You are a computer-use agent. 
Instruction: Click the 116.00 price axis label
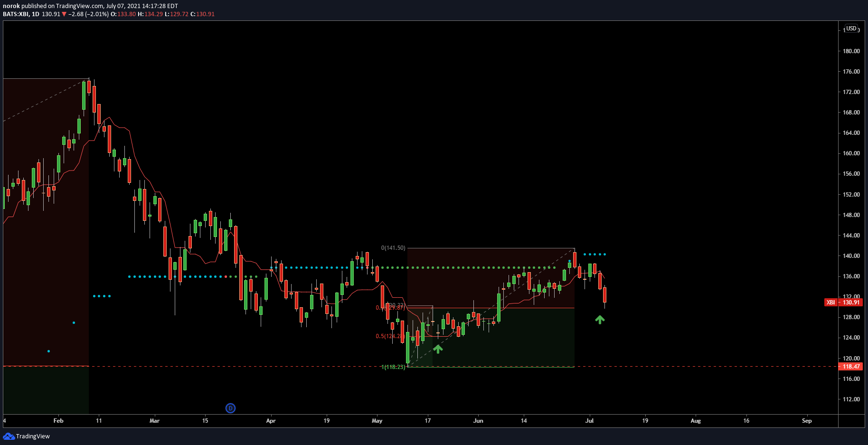(851, 379)
